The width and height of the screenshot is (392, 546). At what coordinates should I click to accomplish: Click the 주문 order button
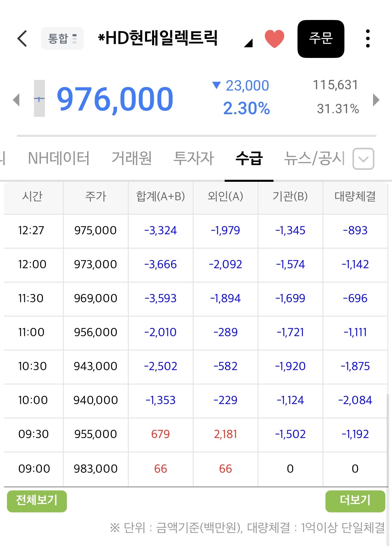pos(321,39)
